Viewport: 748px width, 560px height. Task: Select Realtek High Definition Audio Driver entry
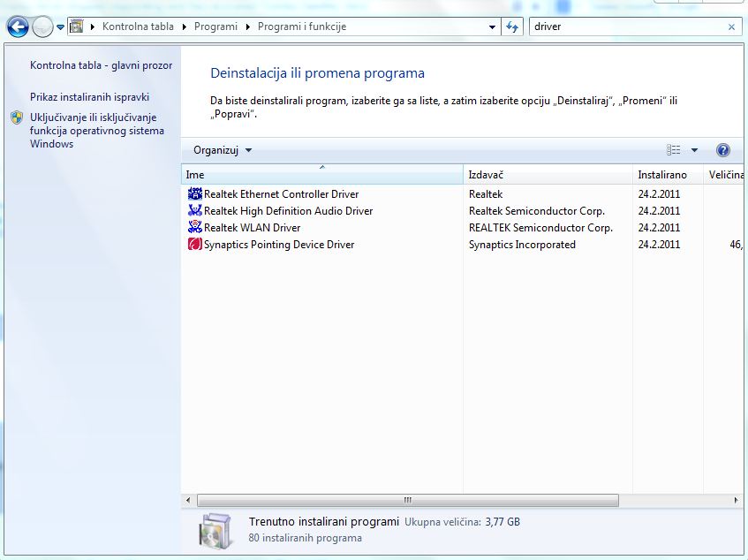coord(288,211)
